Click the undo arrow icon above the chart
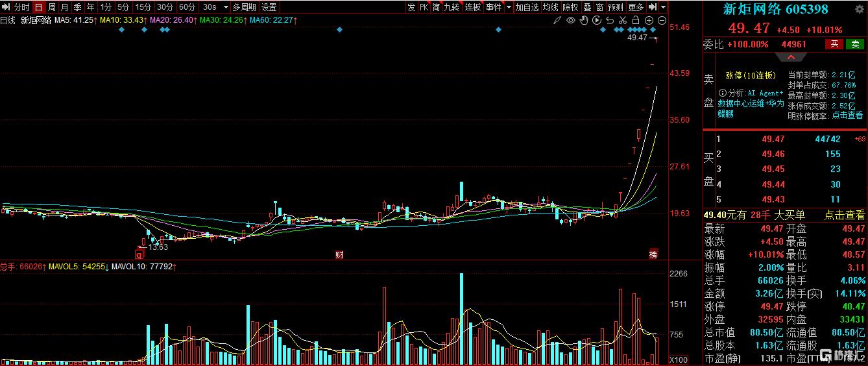Image resolution: width=868 pixels, height=366 pixels. coord(610,20)
